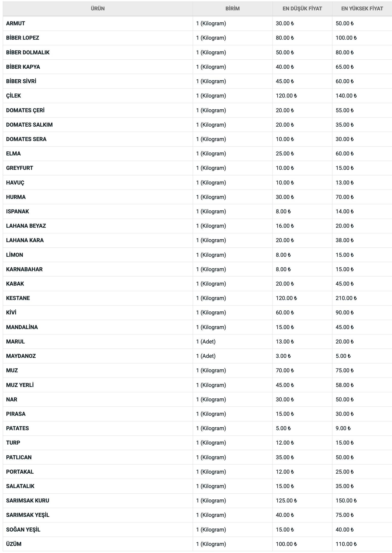Click the MAYDANOZ lowest price 3.00
The image size is (392, 553).
point(283,356)
